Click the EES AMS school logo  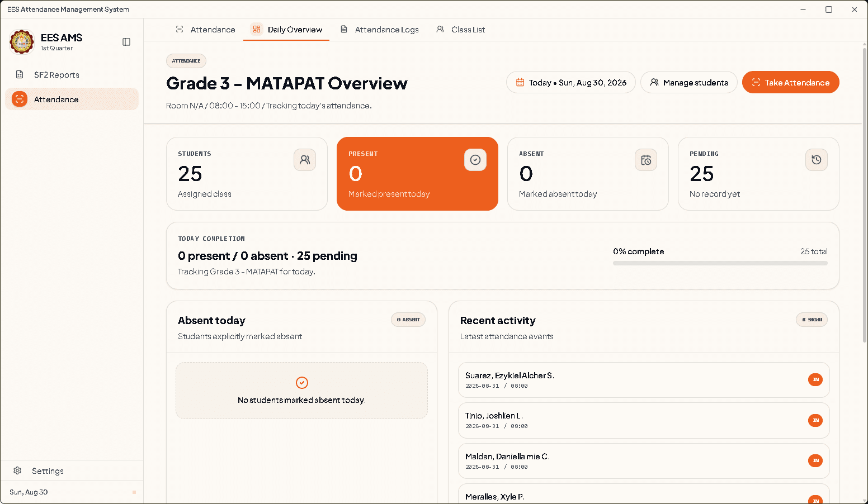(22, 42)
